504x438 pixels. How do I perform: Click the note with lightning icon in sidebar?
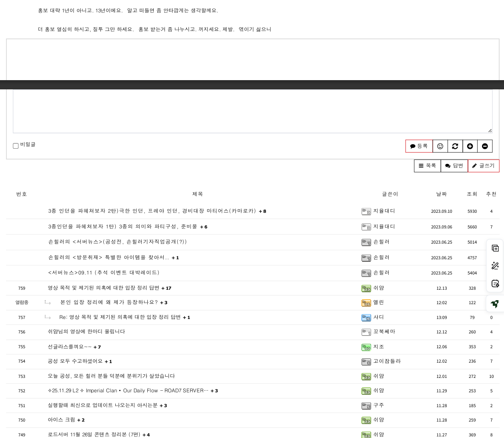coord(495,284)
